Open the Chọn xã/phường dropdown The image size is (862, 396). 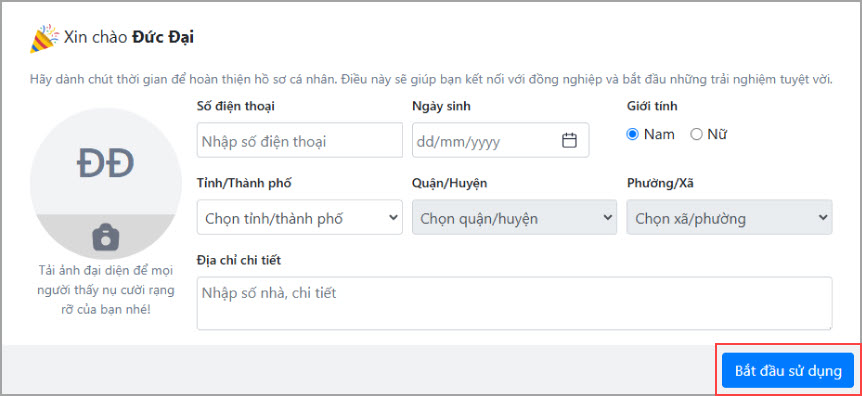point(730,217)
